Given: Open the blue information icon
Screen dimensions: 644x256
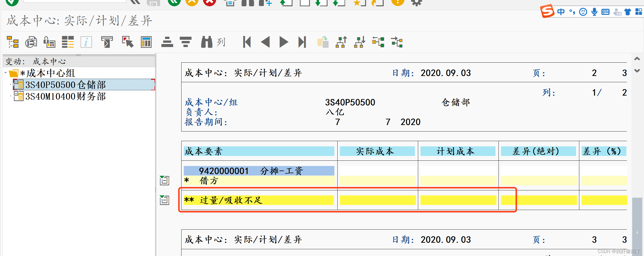Looking at the screenshot, I should point(86,42).
